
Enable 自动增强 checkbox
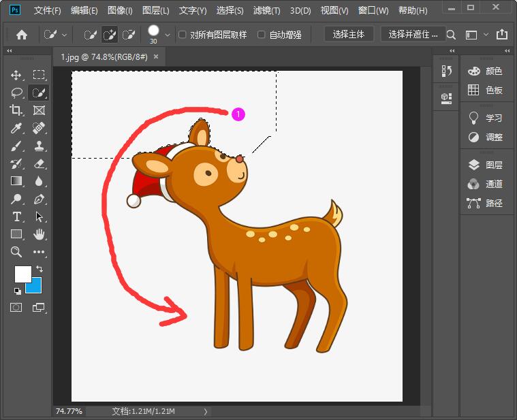tap(262, 35)
